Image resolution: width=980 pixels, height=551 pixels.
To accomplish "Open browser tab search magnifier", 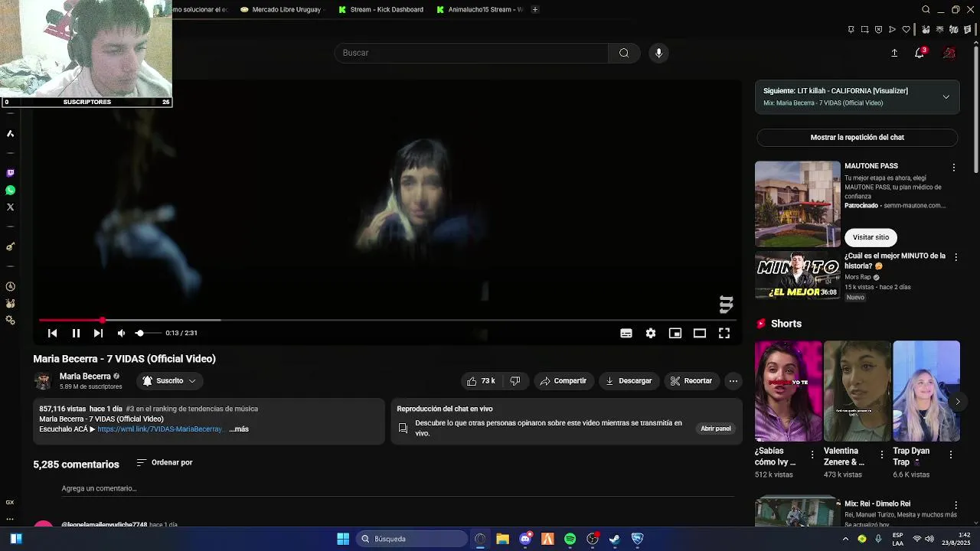I will point(926,9).
